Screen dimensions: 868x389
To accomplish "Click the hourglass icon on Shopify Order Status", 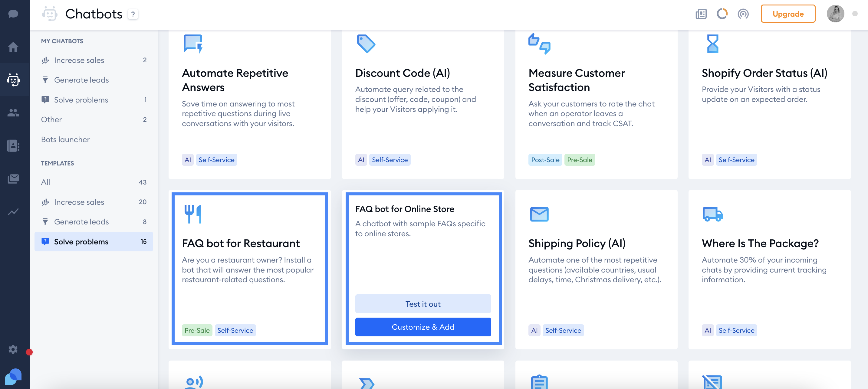I will tap(713, 44).
